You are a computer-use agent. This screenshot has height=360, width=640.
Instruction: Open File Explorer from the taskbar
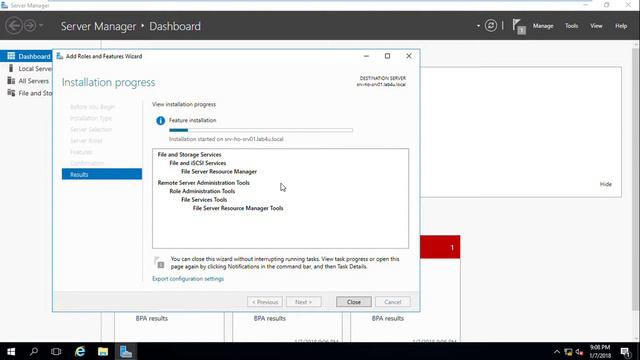coord(102,351)
